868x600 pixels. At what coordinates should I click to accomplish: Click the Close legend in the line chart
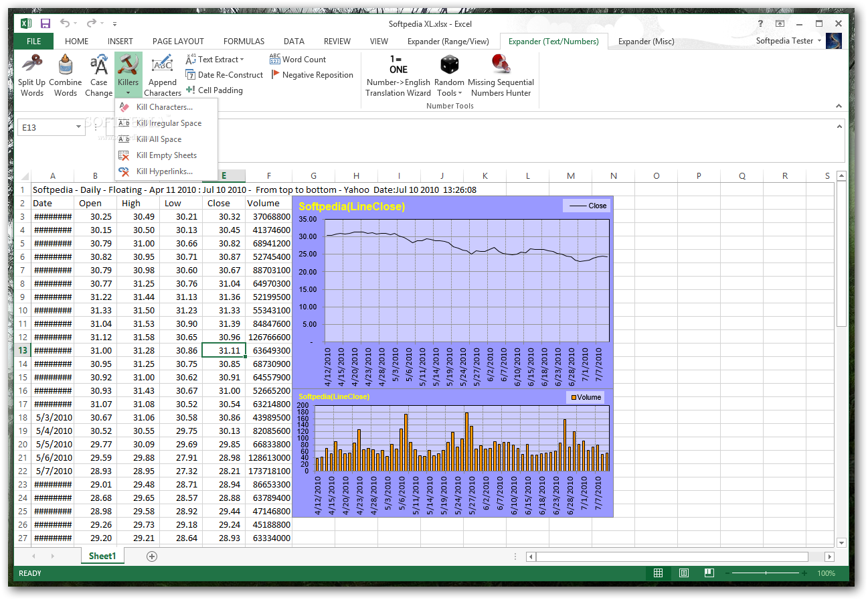click(586, 206)
